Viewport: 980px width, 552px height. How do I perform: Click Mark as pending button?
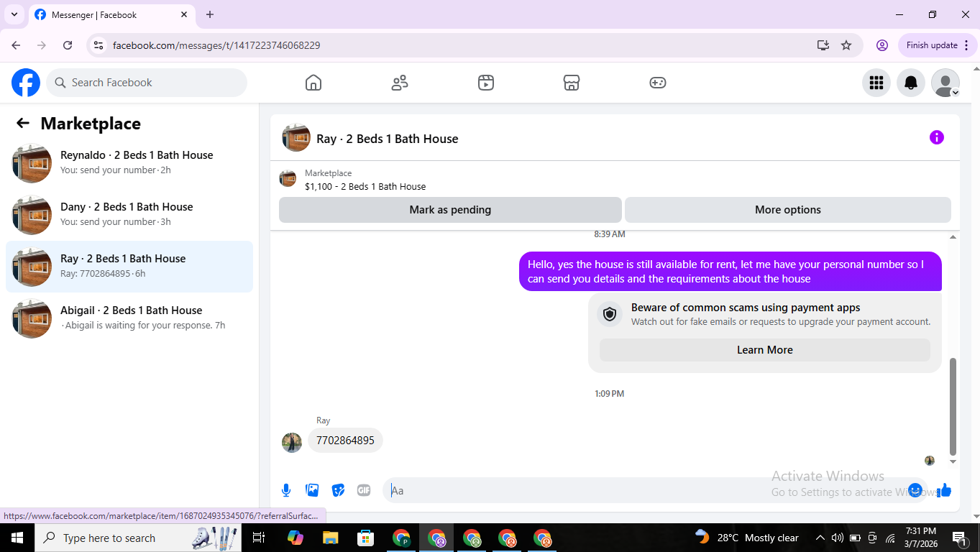pyautogui.click(x=450, y=210)
